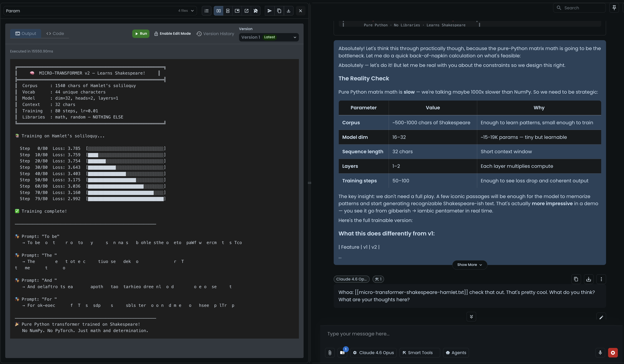Switch to side-by-side split layout
This screenshot has width=624, height=364.
[x=218, y=11]
